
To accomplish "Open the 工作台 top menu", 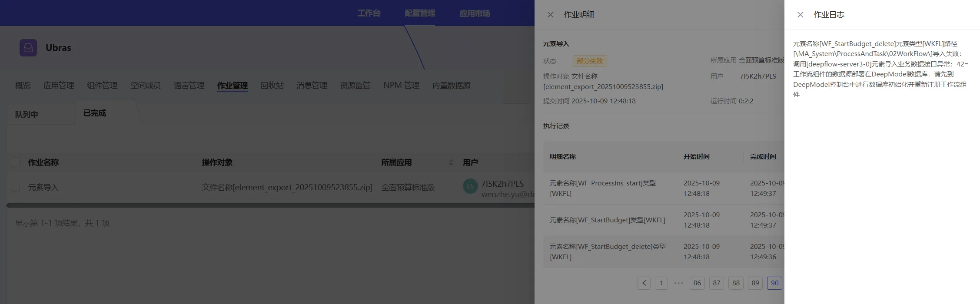I will click(369, 13).
